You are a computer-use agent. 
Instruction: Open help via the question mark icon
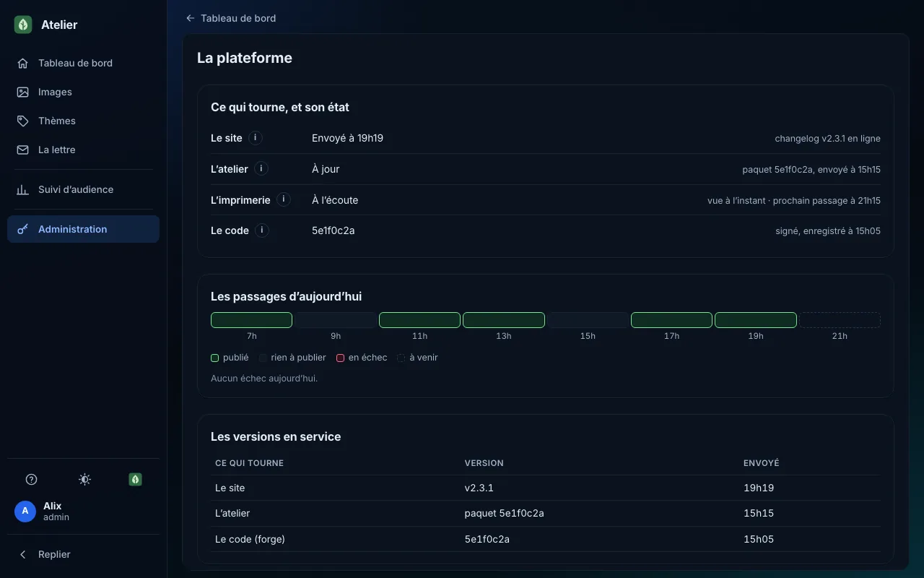click(x=31, y=479)
